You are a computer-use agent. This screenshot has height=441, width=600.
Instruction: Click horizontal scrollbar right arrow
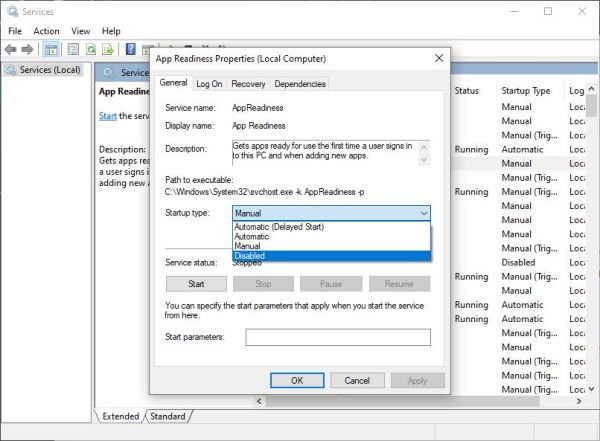[579, 401]
